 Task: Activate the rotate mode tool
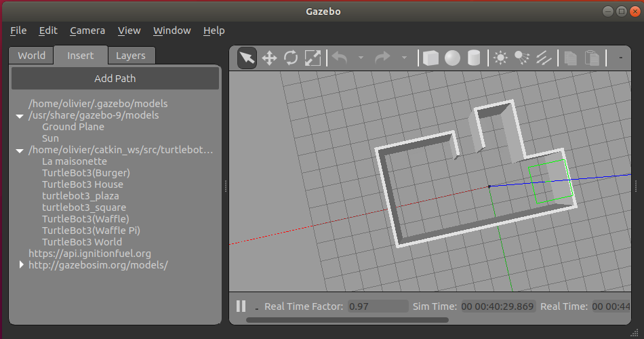tap(291, 58)
